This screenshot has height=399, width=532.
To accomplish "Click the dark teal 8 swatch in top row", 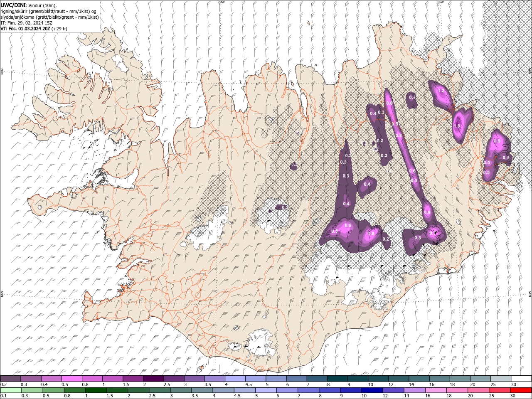I will (x=337, y=379).
